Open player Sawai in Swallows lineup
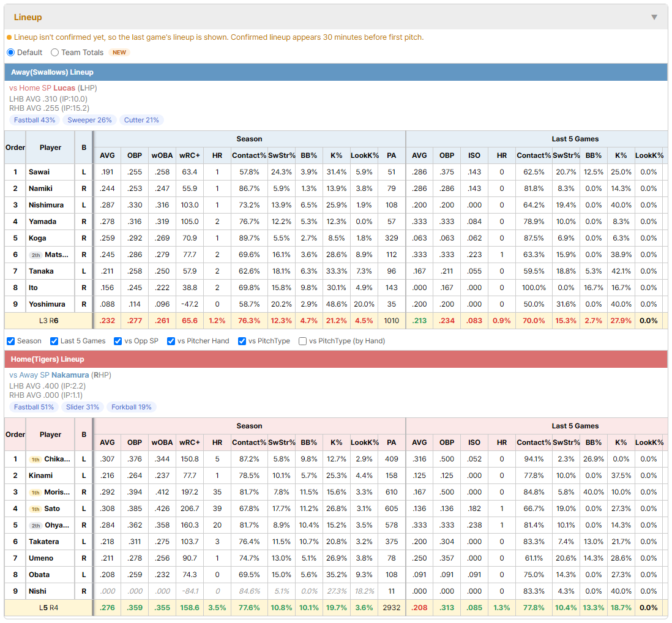672x623 pixels. (39, 172)
